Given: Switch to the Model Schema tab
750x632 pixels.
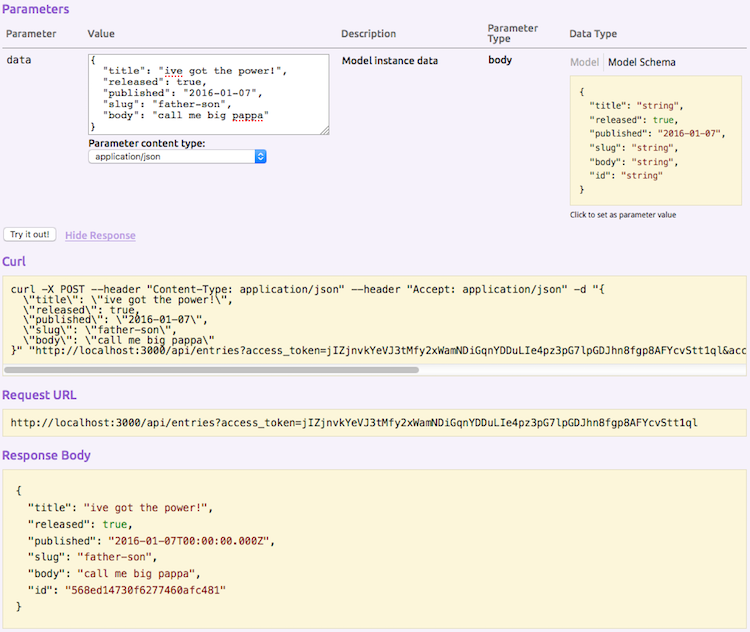Looking at the screenshot, I should pos(641,62).
